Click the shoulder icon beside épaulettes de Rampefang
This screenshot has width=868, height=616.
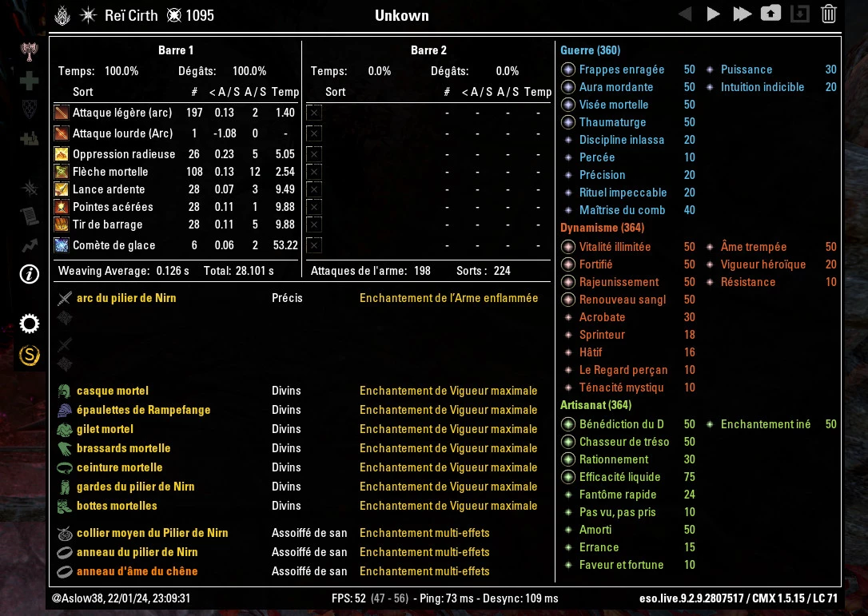pyautogui.click(x=65, y=410)
